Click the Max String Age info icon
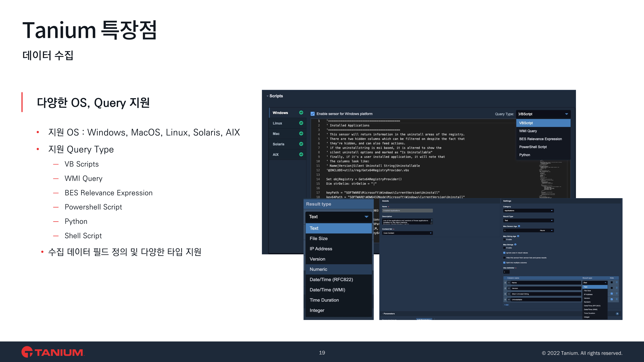 pos(518,236)
